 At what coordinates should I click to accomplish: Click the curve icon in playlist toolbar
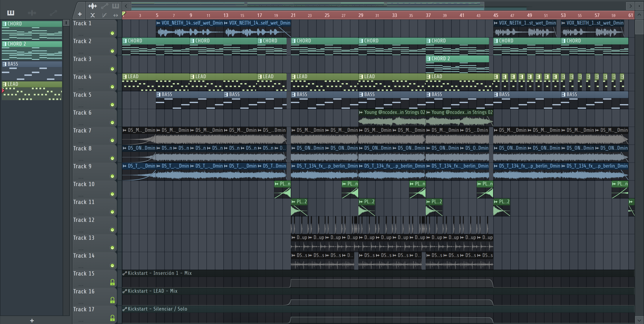point(104,15)
